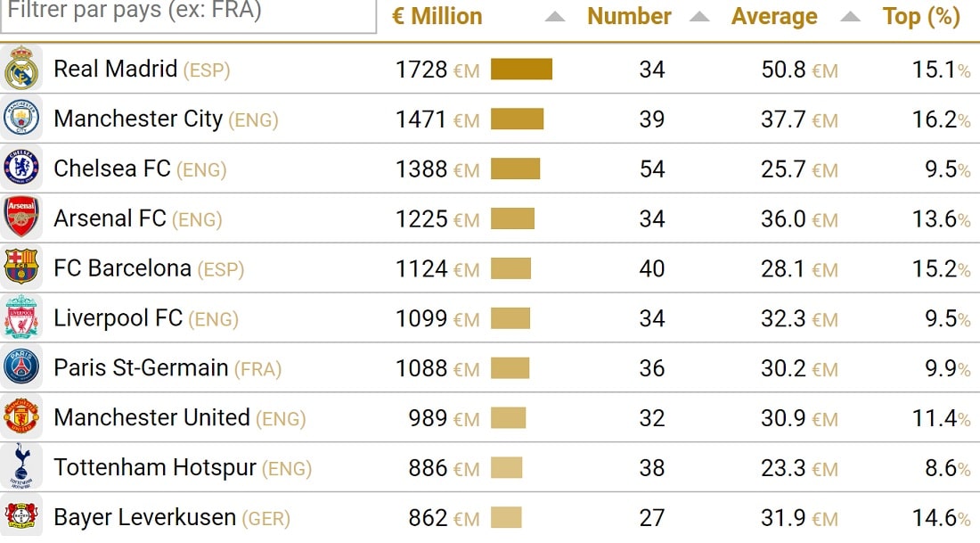Click the Liverpool FC badge
This screenshot has height=543, width=980.
tap(21, 317)
